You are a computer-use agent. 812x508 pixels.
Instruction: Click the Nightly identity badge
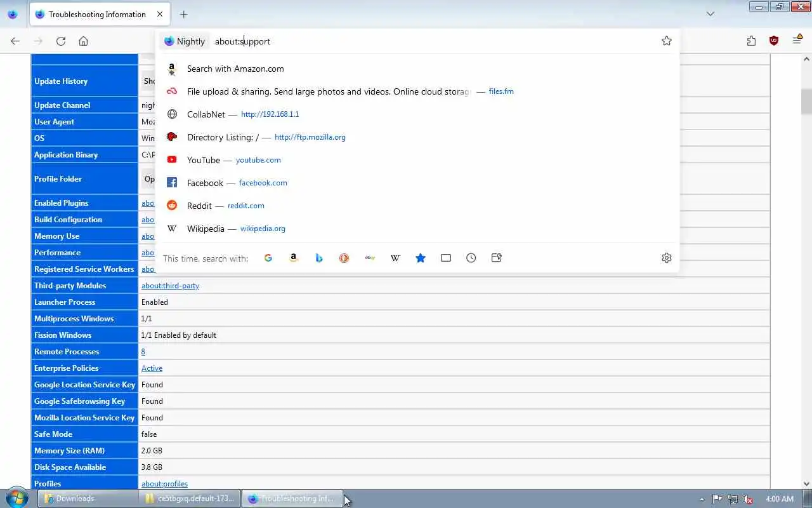184,41
